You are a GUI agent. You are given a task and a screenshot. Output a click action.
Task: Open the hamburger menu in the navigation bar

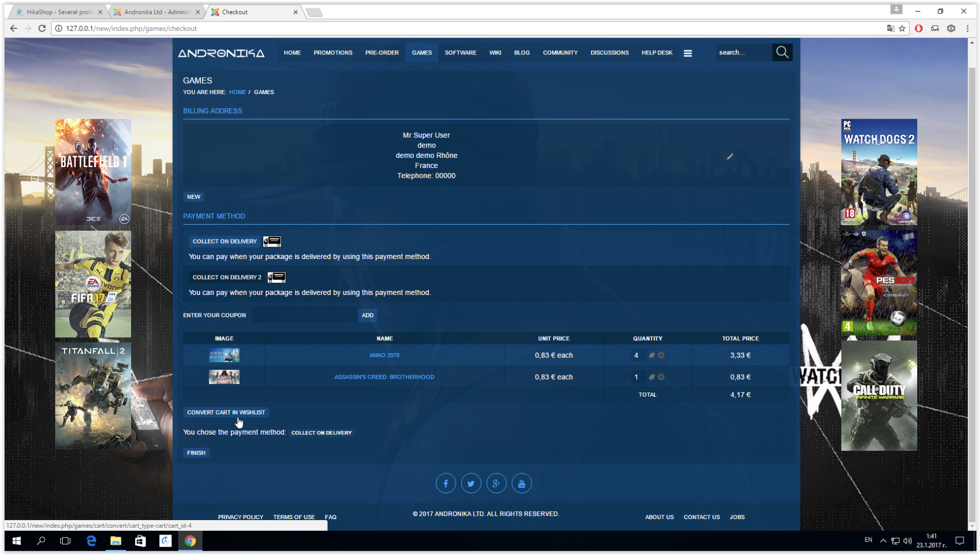(688, 53)
